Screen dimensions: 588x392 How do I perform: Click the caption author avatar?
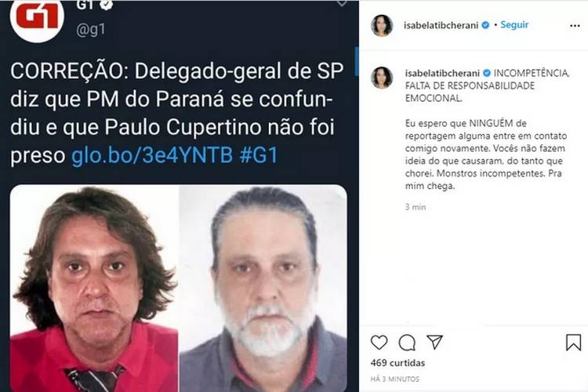pos(382,78)
